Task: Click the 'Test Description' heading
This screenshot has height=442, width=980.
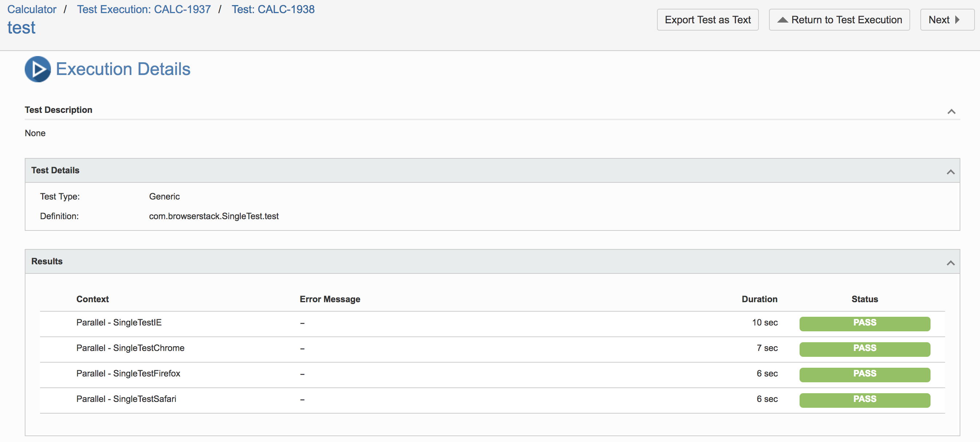Action: [x=59, y=110]
